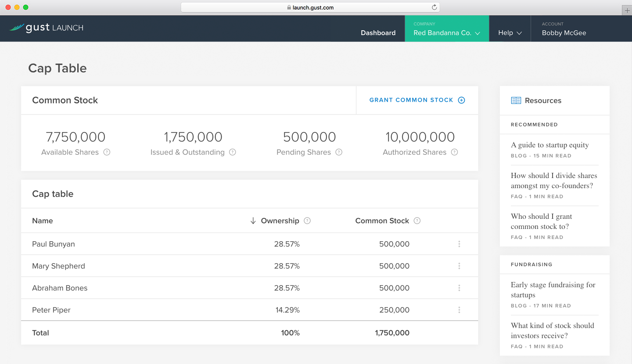Click help icon next to Available Shares
Screen dimensions: 632x364
[107, 152]
